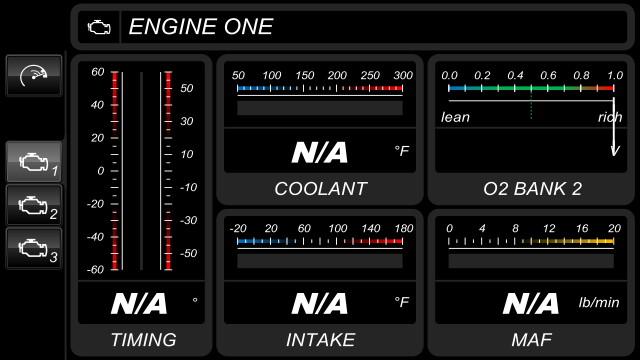This screenshot has width=640, height=360.
Task: Open the TIMING gauge panel
Action: tap(141, 205)
